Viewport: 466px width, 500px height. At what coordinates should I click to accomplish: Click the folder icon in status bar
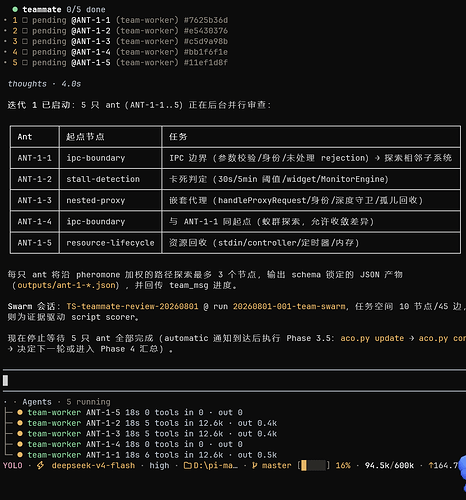188,465
